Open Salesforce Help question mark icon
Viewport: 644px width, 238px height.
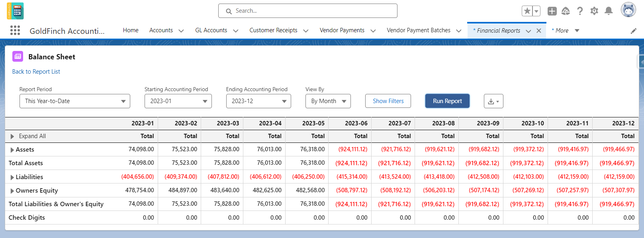580,11
